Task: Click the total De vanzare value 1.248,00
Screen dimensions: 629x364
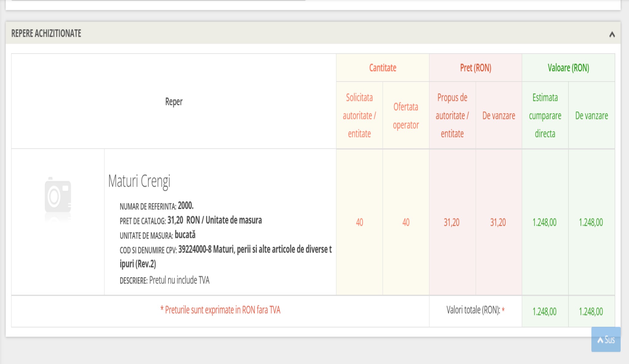Action: [591, 311]
